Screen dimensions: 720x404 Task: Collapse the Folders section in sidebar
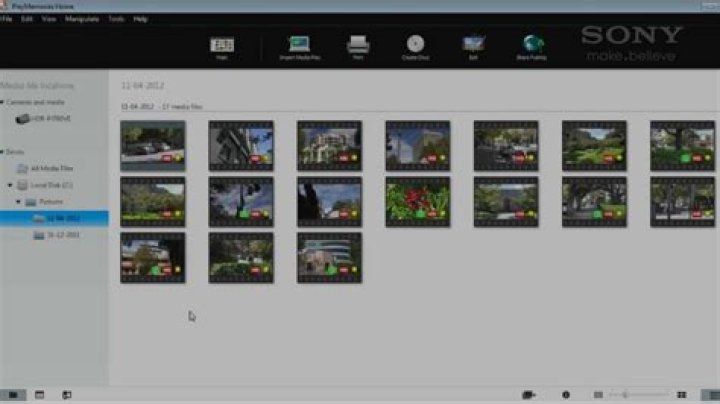2,152
